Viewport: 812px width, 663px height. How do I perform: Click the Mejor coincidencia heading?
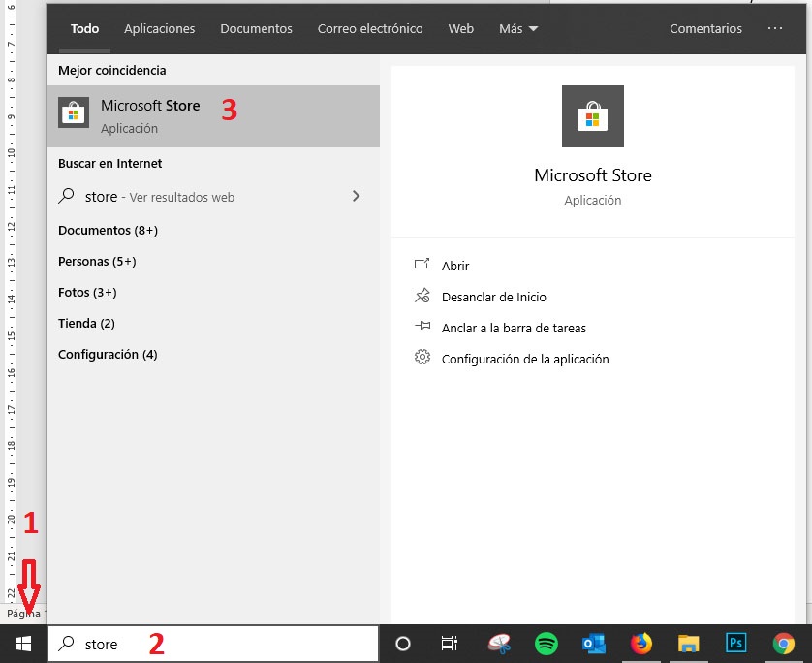pos(111,70)
